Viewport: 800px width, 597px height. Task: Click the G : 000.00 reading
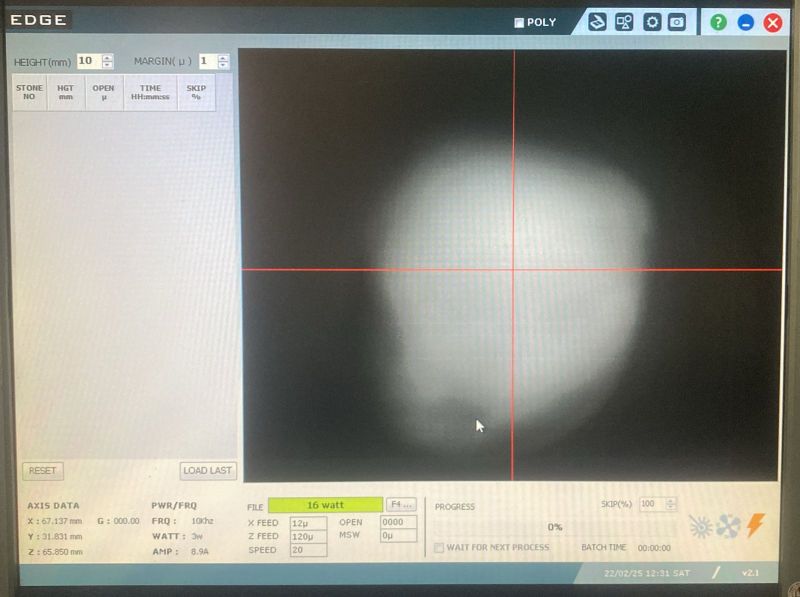tap(118, 521)
